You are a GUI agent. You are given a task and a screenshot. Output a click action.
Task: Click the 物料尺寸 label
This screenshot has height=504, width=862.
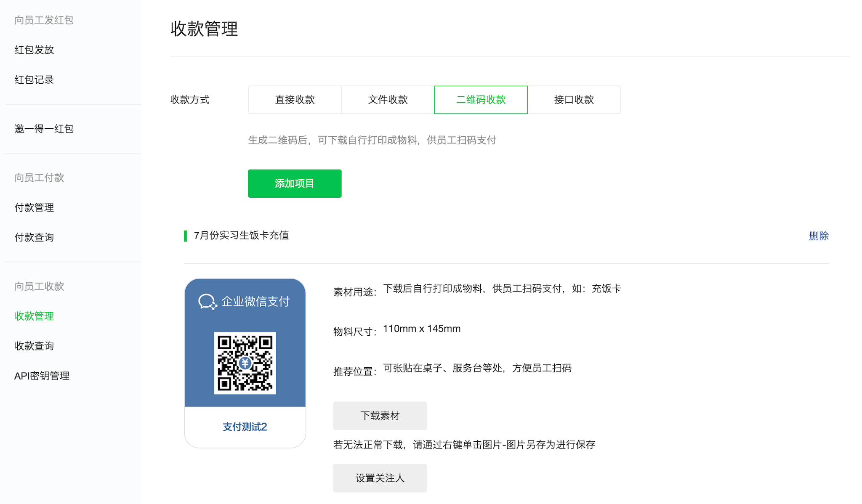tap(355, 332)
